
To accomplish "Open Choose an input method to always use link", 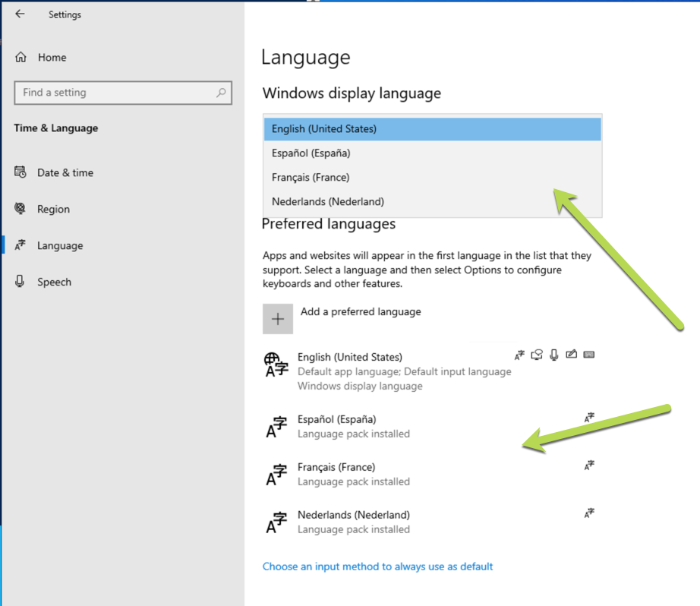I will [377, 567].
